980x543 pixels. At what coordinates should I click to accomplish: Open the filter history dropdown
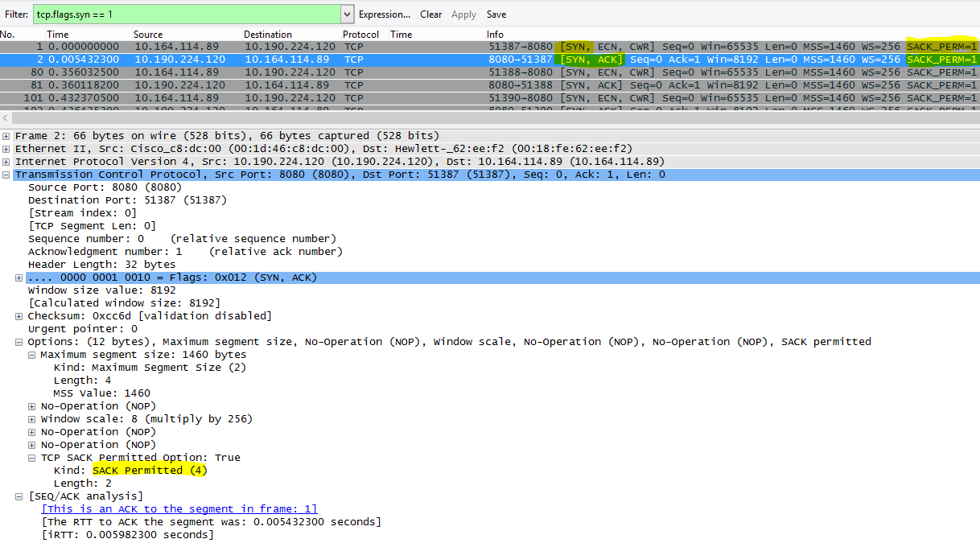[346, 14]
